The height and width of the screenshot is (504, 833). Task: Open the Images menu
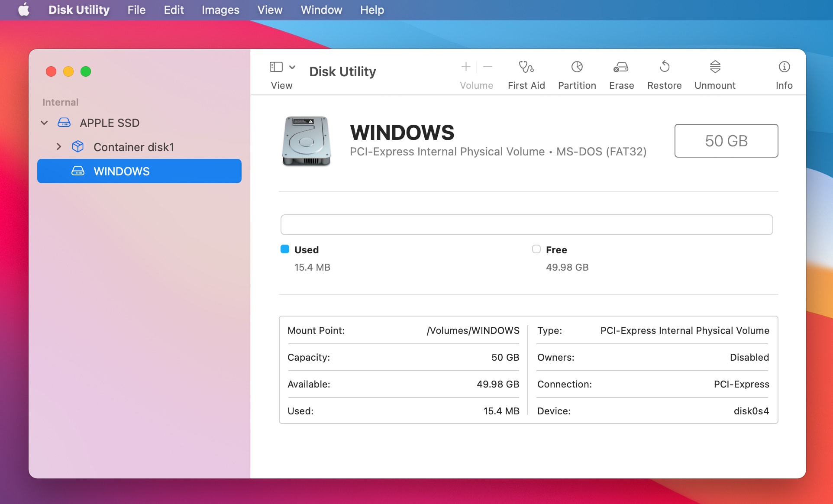click(x=220, y=10)
